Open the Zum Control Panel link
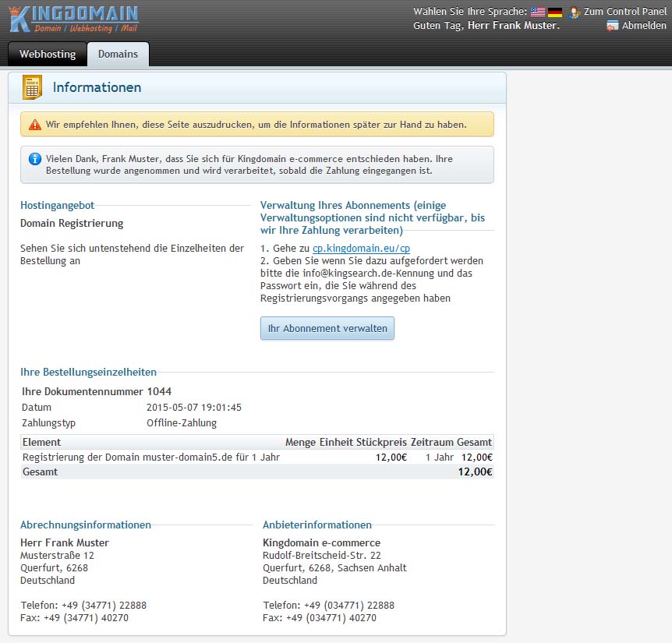This screenshot has height=643, width=672. (625, 12)
